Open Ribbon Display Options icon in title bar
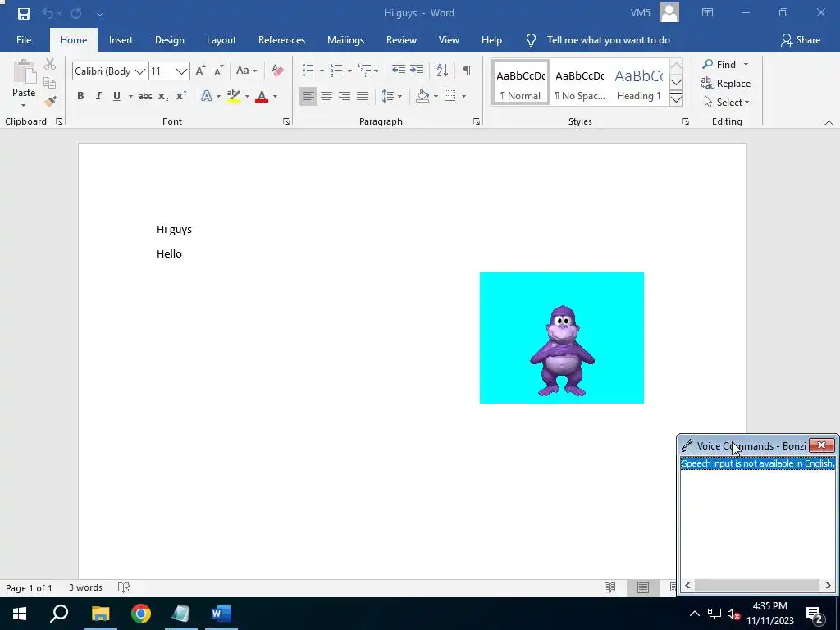 coord(708,13)
